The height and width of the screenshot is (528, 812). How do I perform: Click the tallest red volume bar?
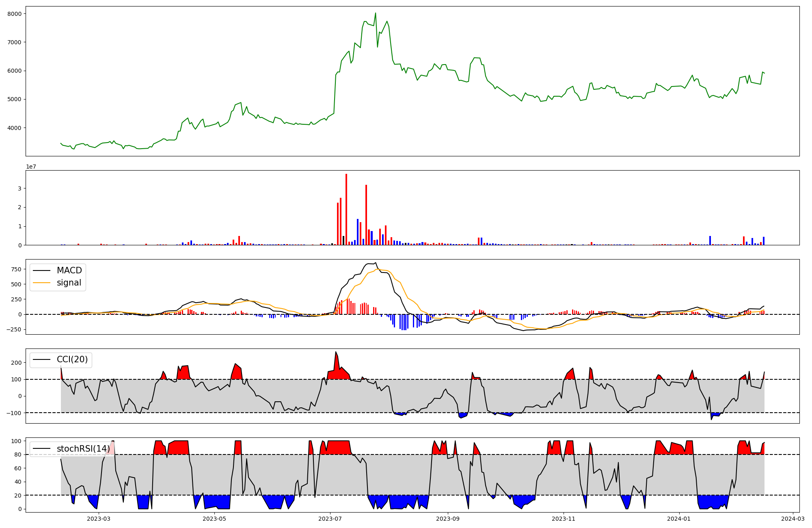pos(346,209)
